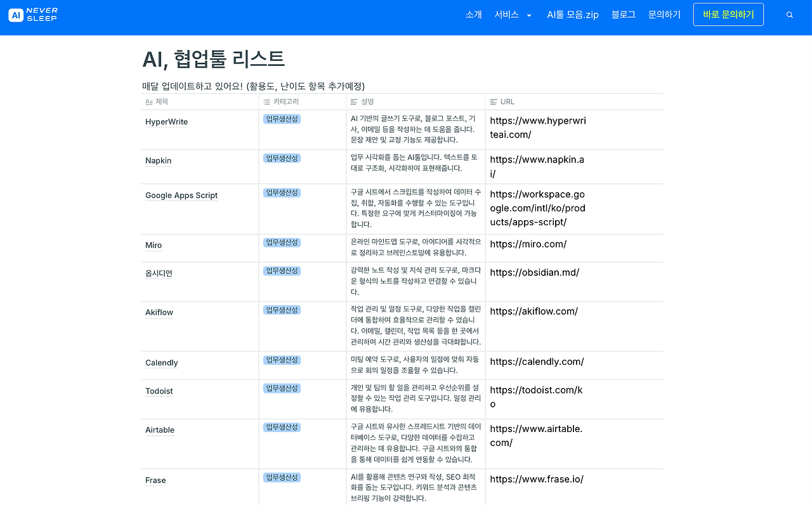Go to AI툴 모음.zip menu
The width and height of the screenshot is (812, 505).
pyautogui.click(x=573, y=15)
